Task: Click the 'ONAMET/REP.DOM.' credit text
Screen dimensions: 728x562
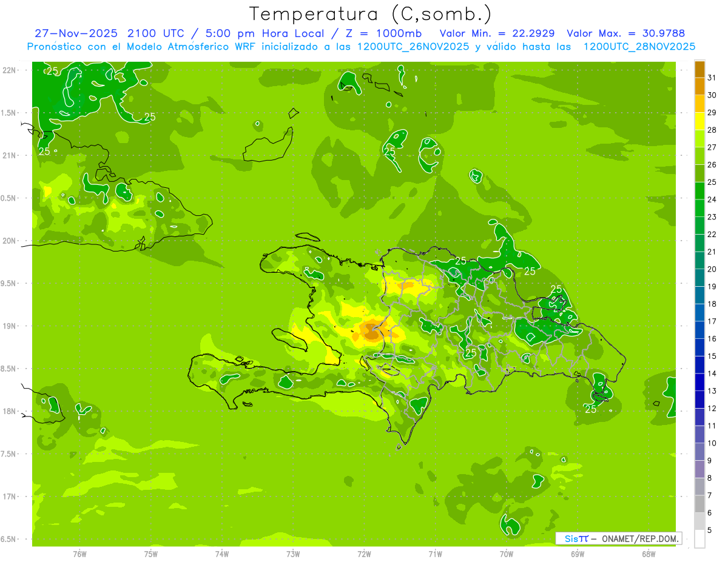Action: pyautogui.click(x=641, y=538)
